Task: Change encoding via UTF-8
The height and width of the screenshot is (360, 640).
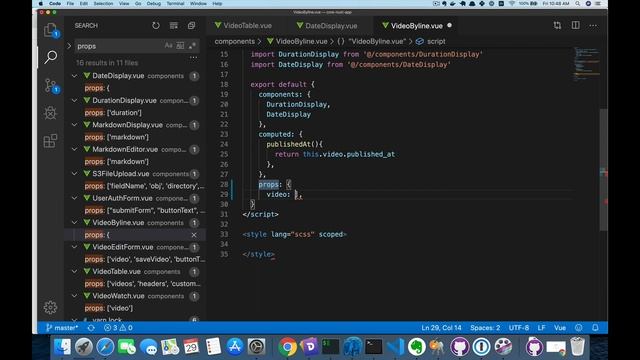Action: [x=519, y=328]
